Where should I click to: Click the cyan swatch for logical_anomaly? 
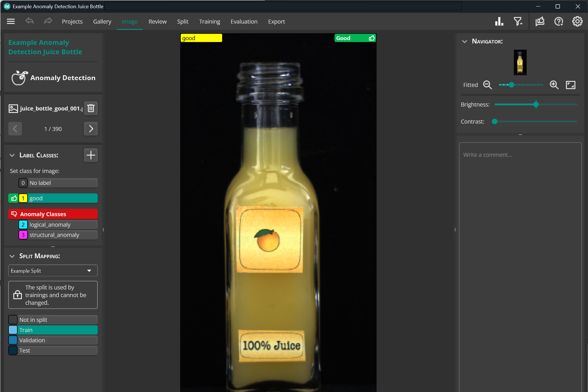(x=23, y=224)
